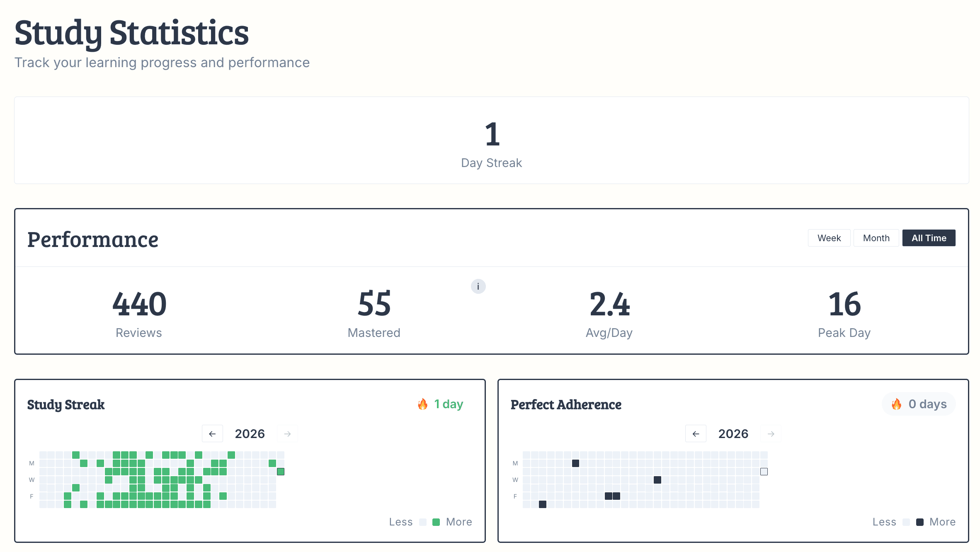Click the outlined today cell in Perfect Adherence

pyautogui.click(x=764, y=472)
